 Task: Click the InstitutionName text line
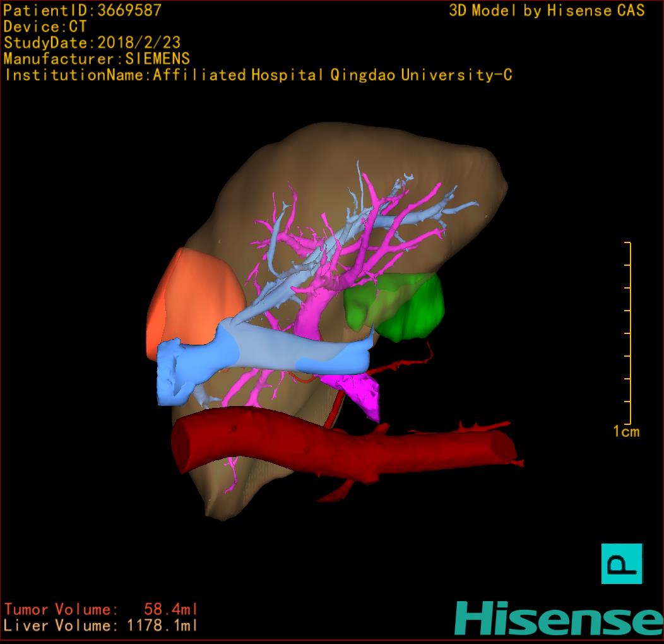(x=258, y=75)
